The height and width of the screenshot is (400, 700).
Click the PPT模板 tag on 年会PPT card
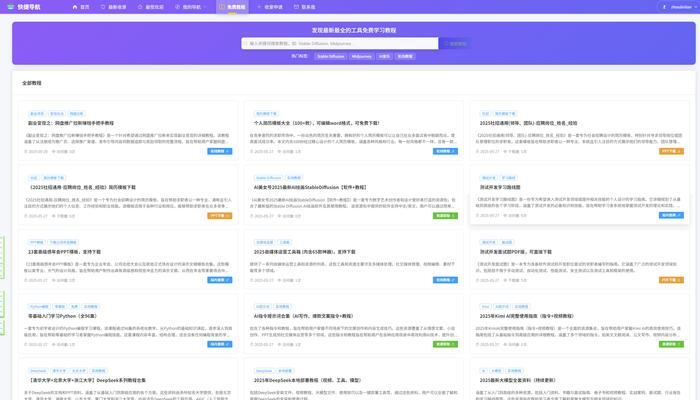tap(37, 242)
